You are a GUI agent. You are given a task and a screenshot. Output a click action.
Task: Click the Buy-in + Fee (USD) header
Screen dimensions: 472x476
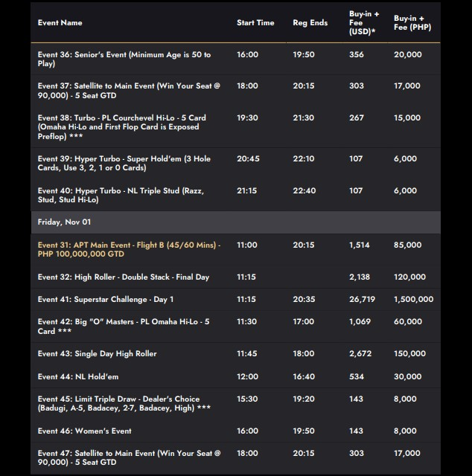364,23
